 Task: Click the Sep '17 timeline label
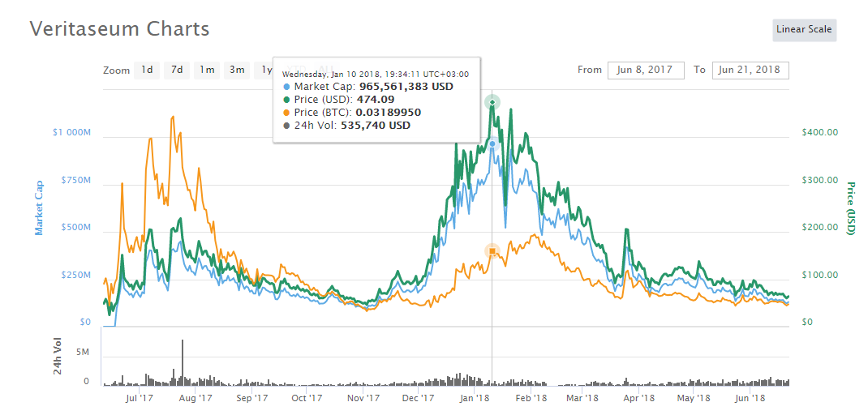251,397
